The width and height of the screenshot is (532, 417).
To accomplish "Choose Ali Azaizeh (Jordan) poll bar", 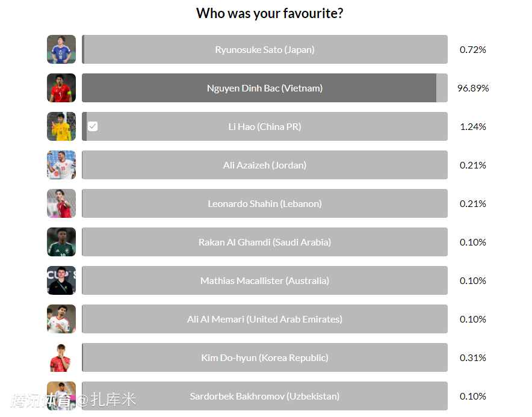I will coord(265,165).
